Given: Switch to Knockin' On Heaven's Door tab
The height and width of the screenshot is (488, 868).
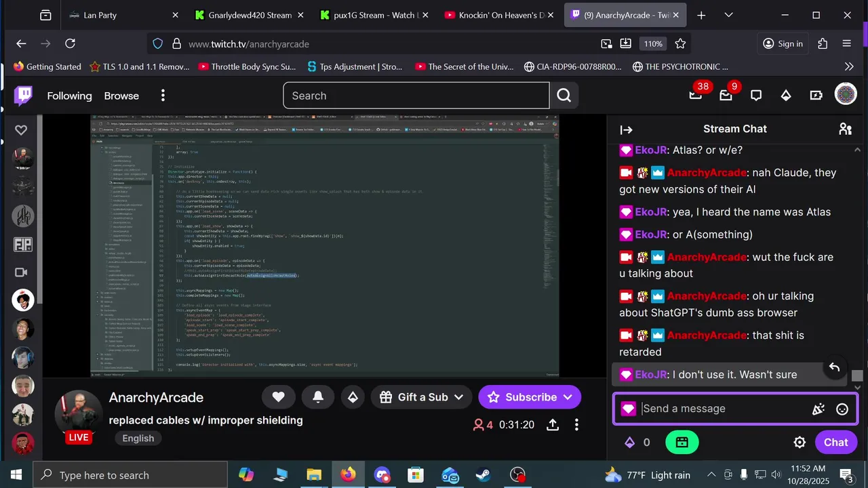Looking at the screenshot, I should 498,15.
